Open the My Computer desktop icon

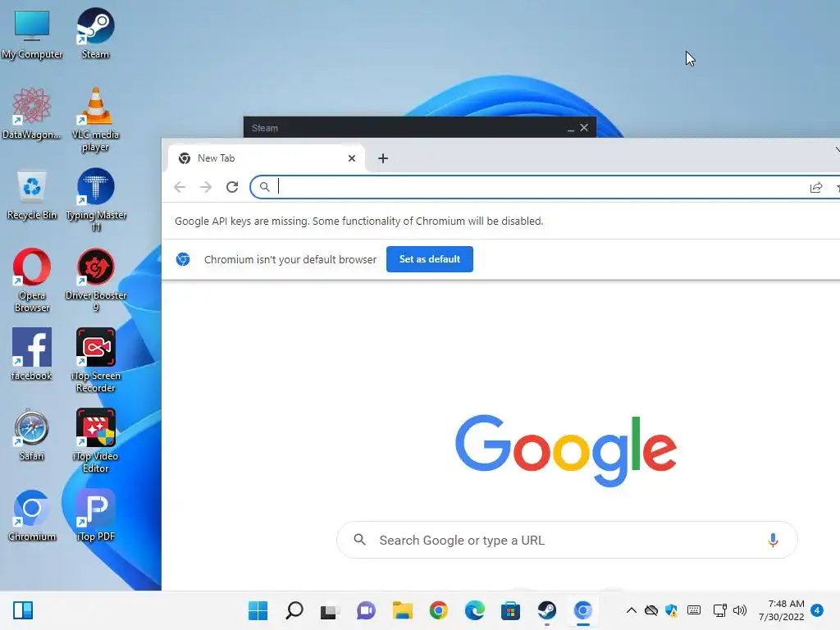pos(32,33)
